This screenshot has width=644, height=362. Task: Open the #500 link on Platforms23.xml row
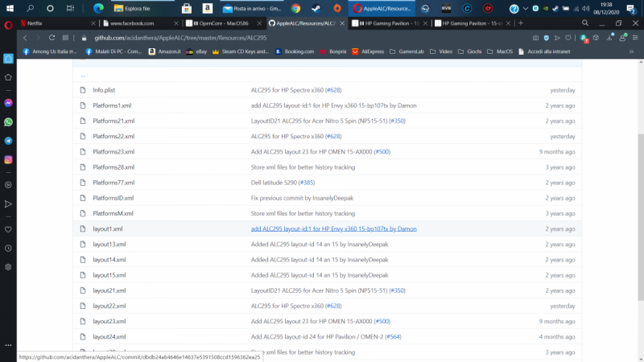[x=382, y=151]
